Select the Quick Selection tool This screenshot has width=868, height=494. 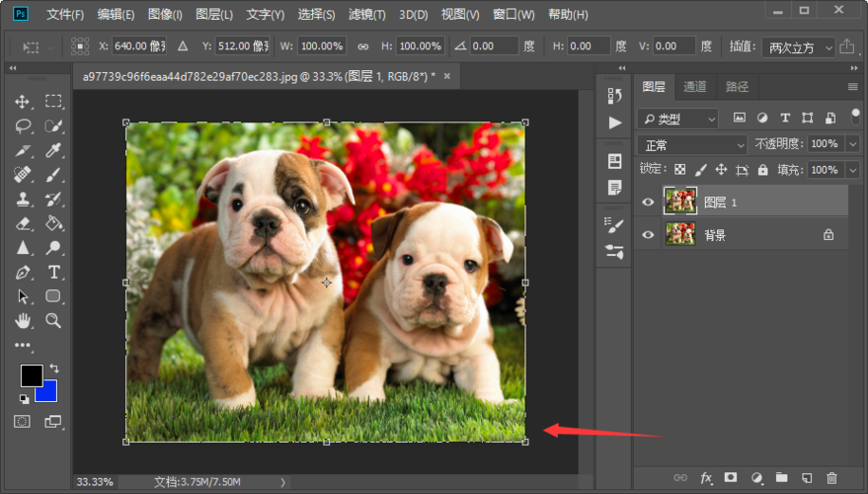pos(53,125)
